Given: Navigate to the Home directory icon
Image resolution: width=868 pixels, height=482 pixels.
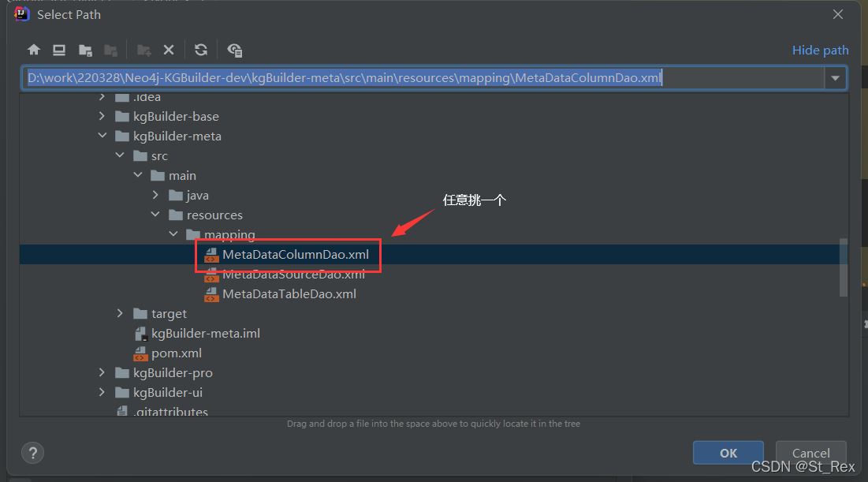Looking at the screenshot, I should 34,49.
